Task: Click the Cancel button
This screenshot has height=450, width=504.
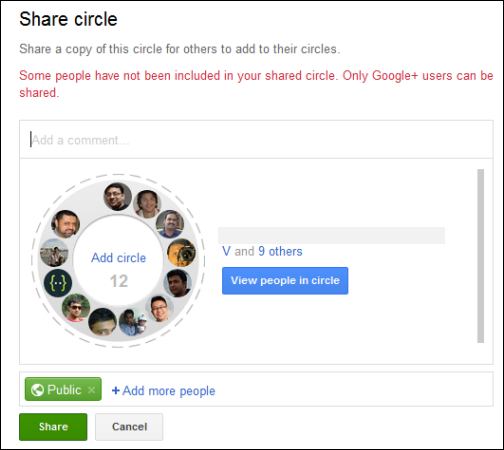Action: pyautogui.click(x=129, y=427)
